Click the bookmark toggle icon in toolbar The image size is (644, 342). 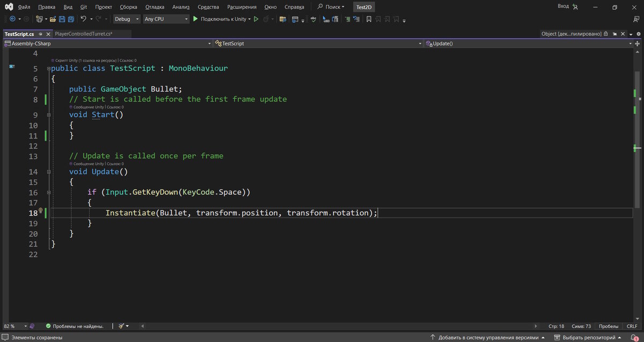[369, 19]
